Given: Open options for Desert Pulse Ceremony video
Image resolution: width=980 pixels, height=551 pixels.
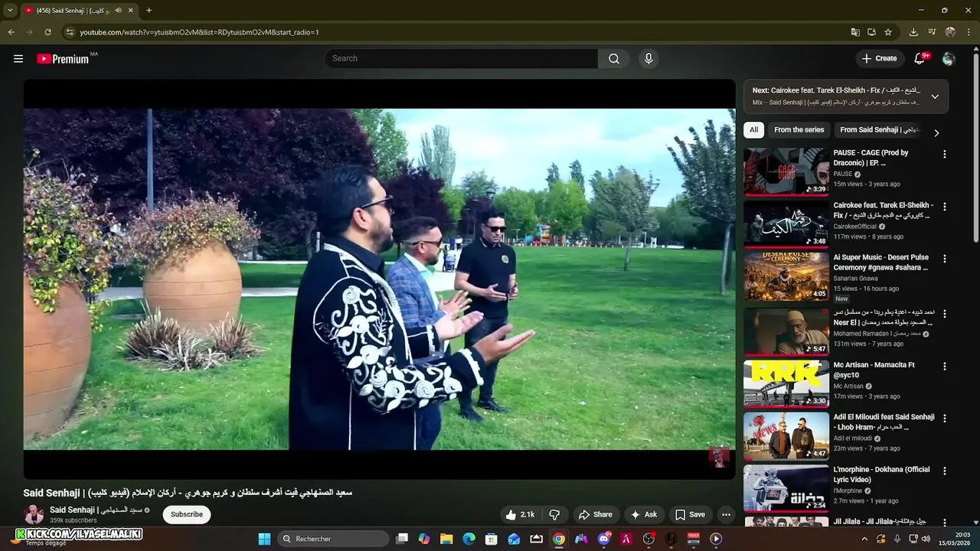Looking at the screenshot, I should click(944, 259).
